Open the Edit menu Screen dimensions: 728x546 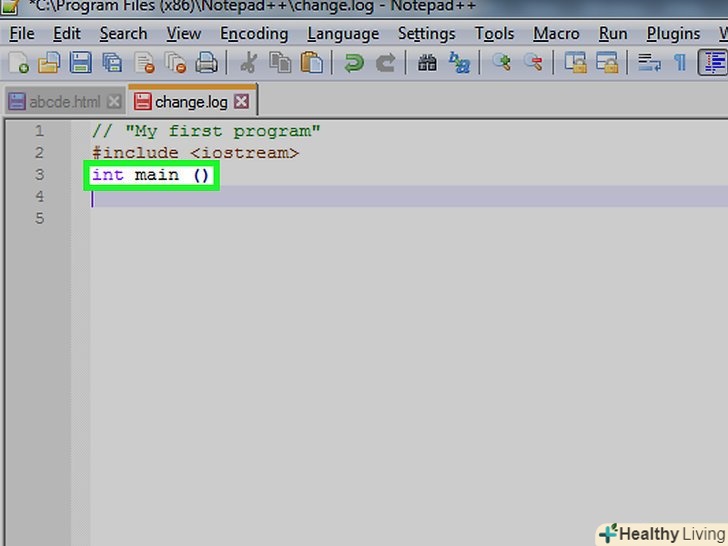pyautogui.click(x=67, y=34)
